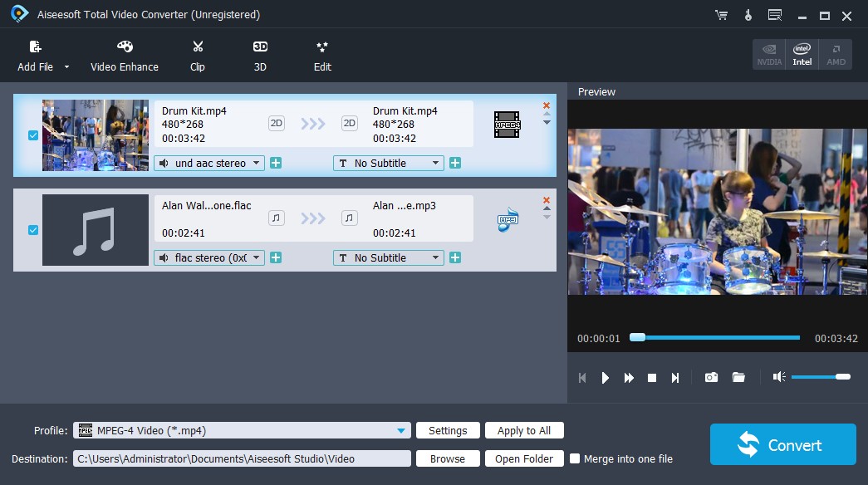Screen dimensions: 868x485
Task: Play the video in the preview
Action: [605, 376]
